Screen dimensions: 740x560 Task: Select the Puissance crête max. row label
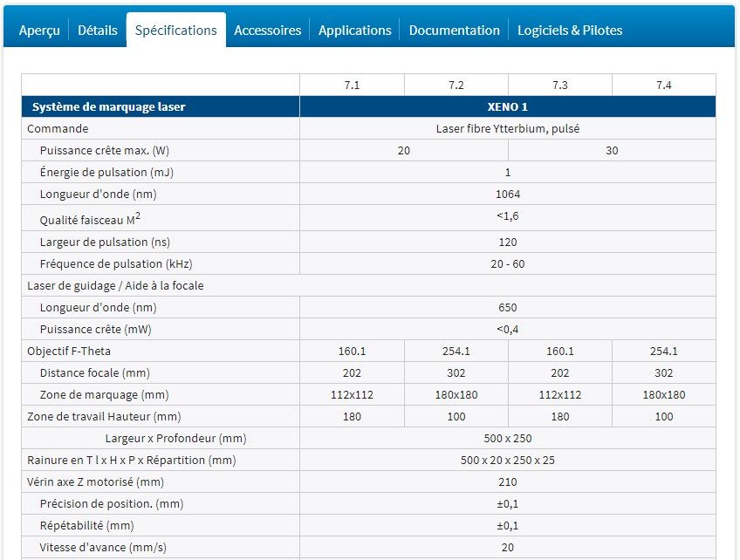pos(109,150)
